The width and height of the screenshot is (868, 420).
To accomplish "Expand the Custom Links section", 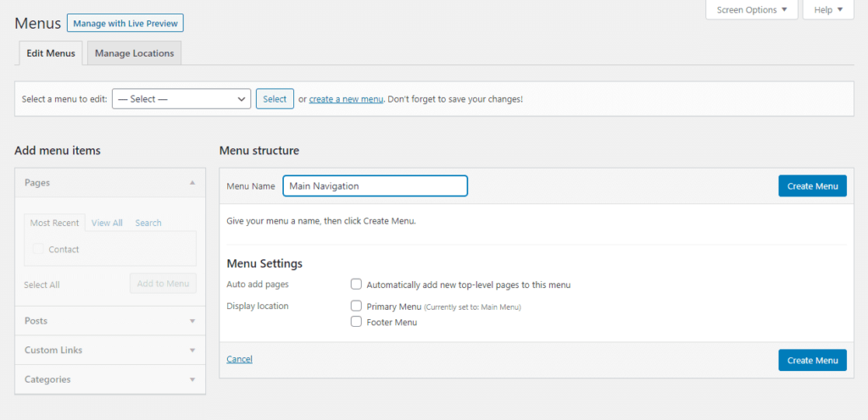I will [x=192, y=350].
